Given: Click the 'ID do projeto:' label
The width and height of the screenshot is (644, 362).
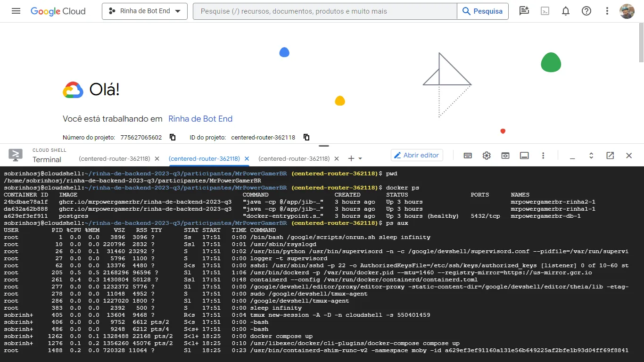Looking at the screenshot, I should [x=208, y=137].
